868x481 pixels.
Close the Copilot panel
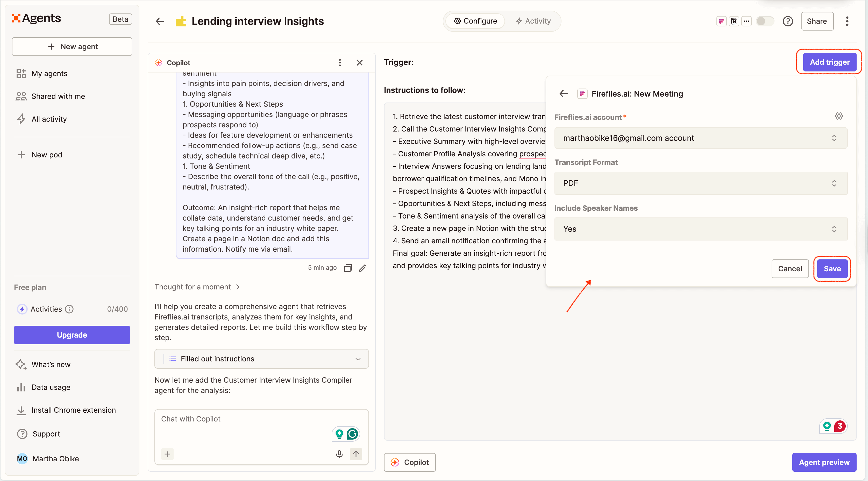tap(360, 63)
